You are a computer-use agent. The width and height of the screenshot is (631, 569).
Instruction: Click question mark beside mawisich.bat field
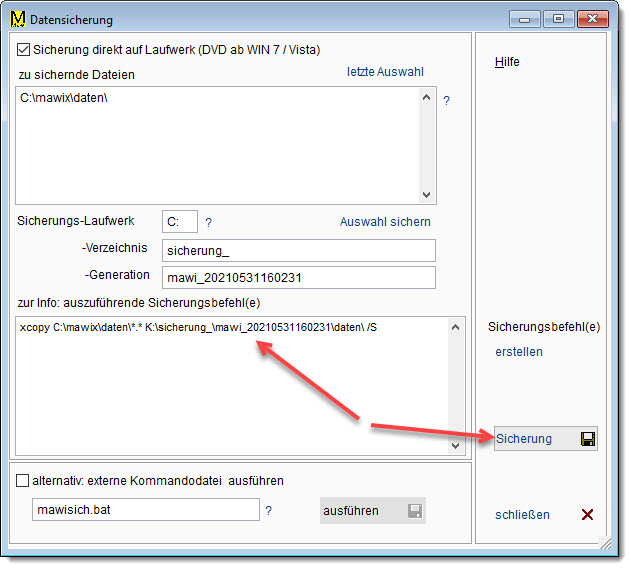[x=269, y=511]
